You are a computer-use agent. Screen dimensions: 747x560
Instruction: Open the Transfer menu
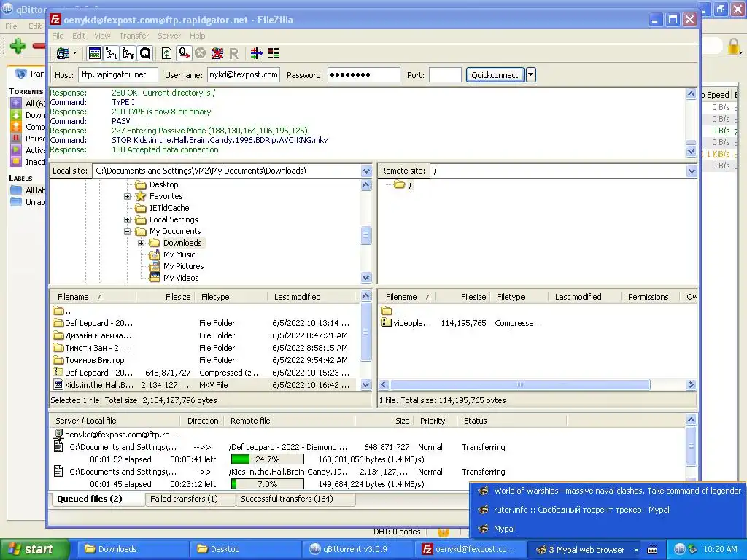click(134, 36)
